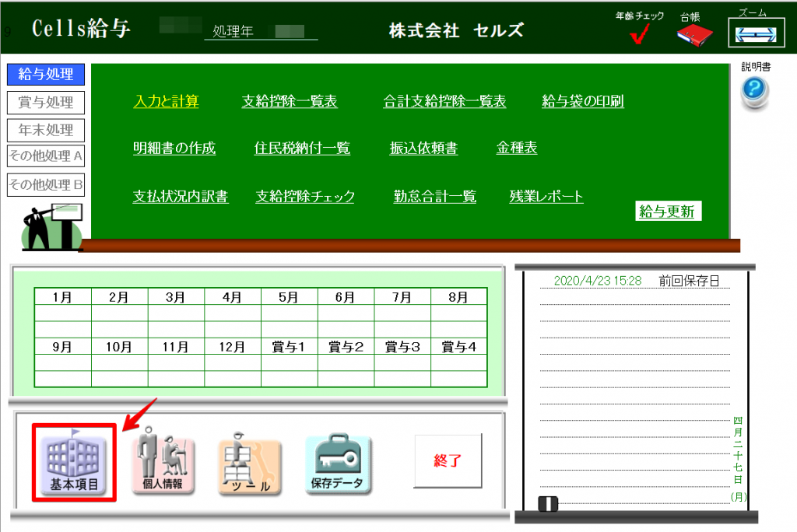This screenshot has width=797, height=532.
Task: Open the 入力と計算 link
Action: 167,101
